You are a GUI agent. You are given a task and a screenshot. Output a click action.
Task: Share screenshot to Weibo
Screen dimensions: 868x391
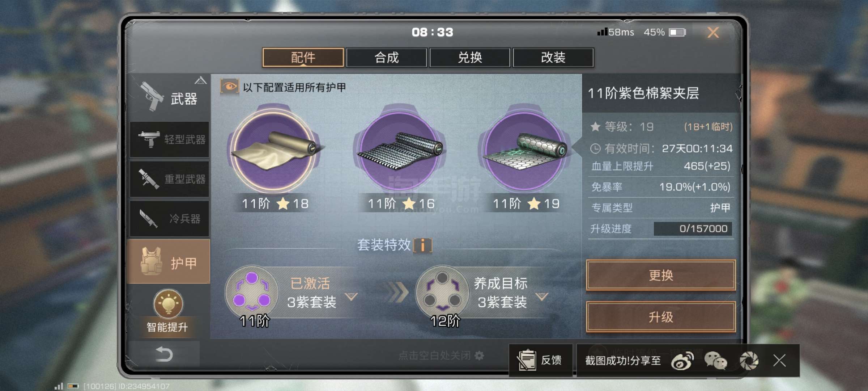[x=682, y=361]
